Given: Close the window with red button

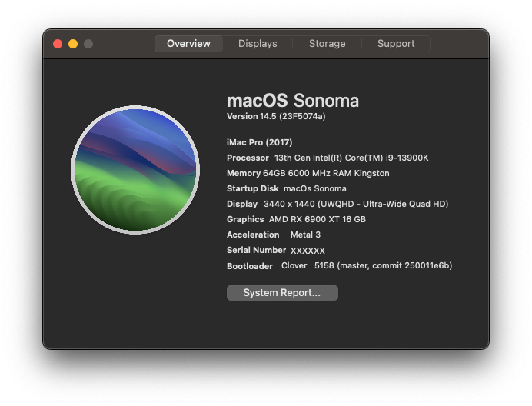Looking at the screenshot, I should (x=58, y=44).
